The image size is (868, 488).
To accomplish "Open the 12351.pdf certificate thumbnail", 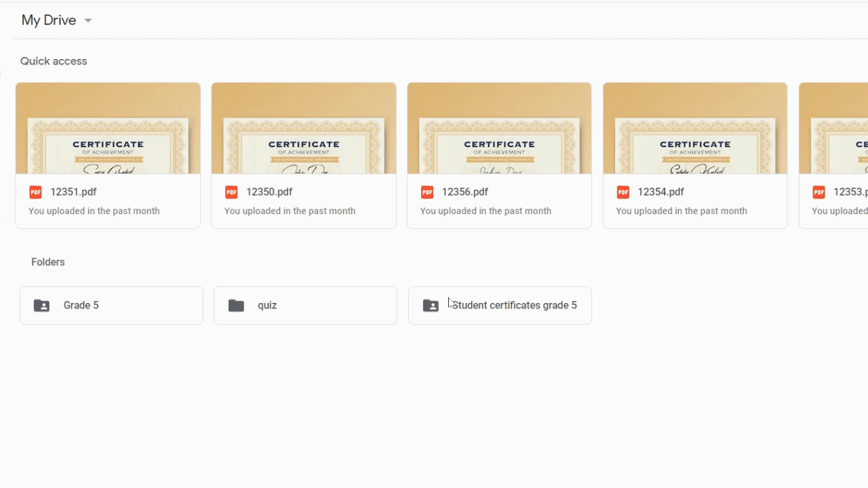I will pos(108,128).
